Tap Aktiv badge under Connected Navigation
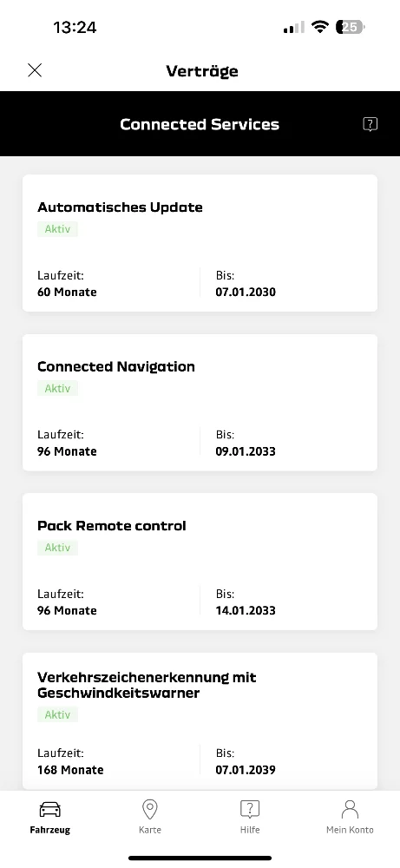 tap(57, 389)
